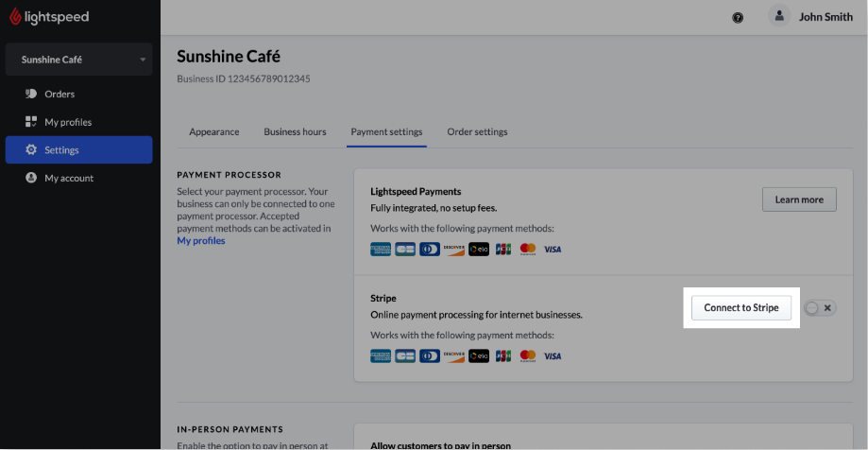Click the My profiles grid icon
The image size is (868, 450).
(31, 122)
